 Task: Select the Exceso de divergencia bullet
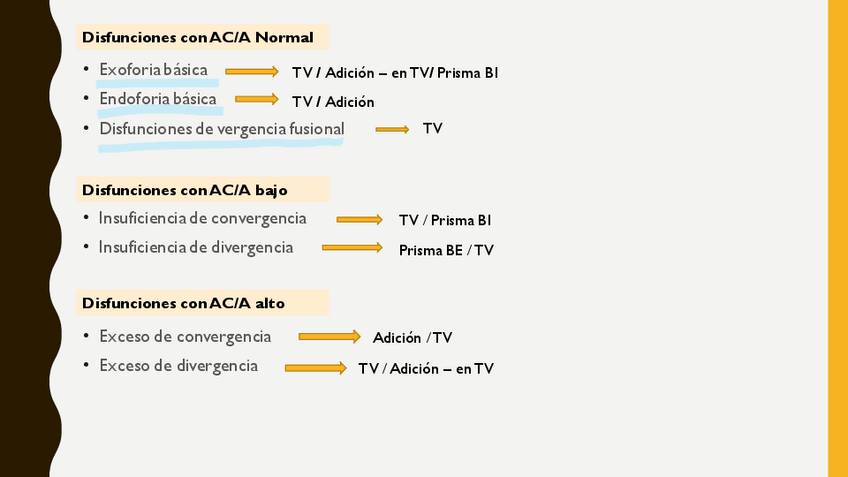click(178, 366)
